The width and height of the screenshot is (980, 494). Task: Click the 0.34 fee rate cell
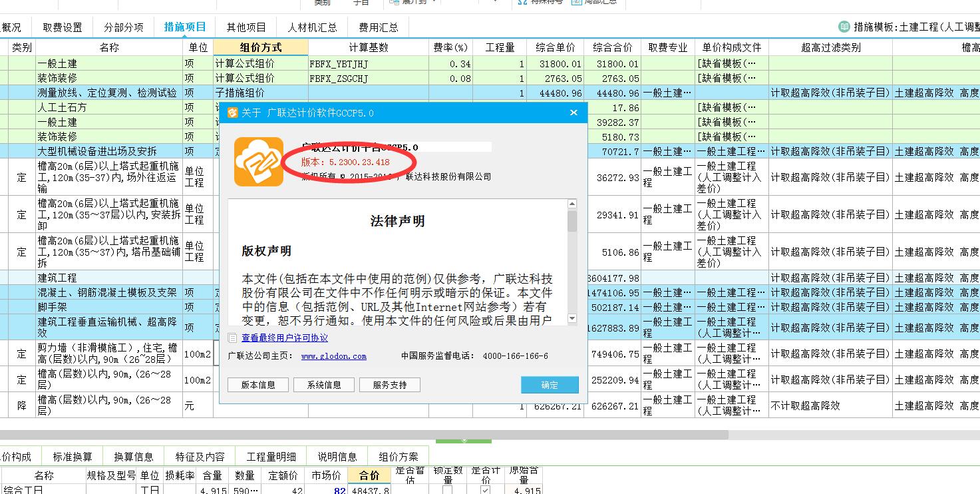click(x=450, y=64)
